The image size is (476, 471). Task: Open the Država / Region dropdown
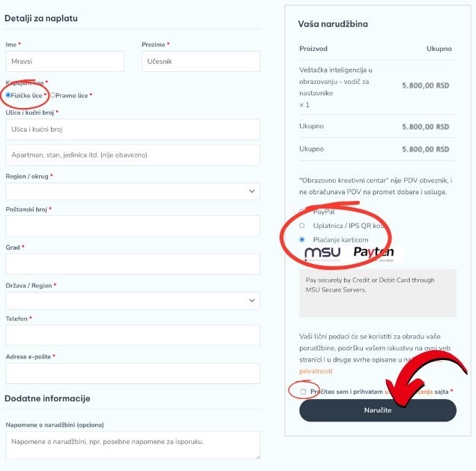(132, 301)
